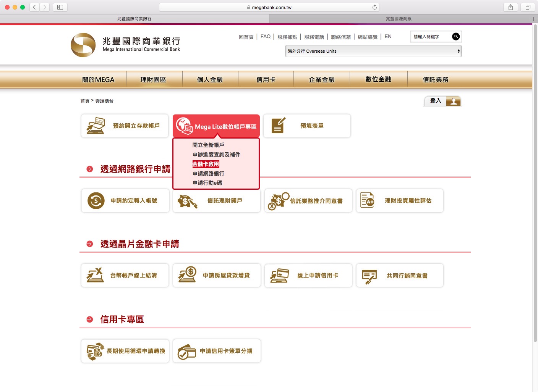
Task: Click the A+ document icon for 理財投資屬性評估
Action: click(x=368, y=200)
